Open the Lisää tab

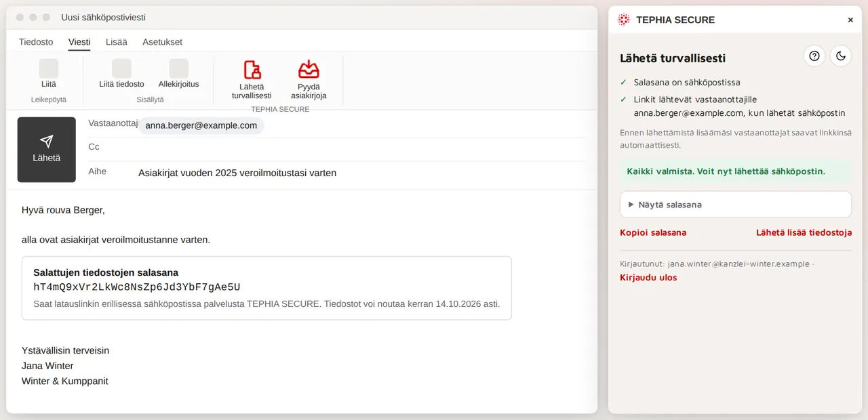tap(117, 42)
